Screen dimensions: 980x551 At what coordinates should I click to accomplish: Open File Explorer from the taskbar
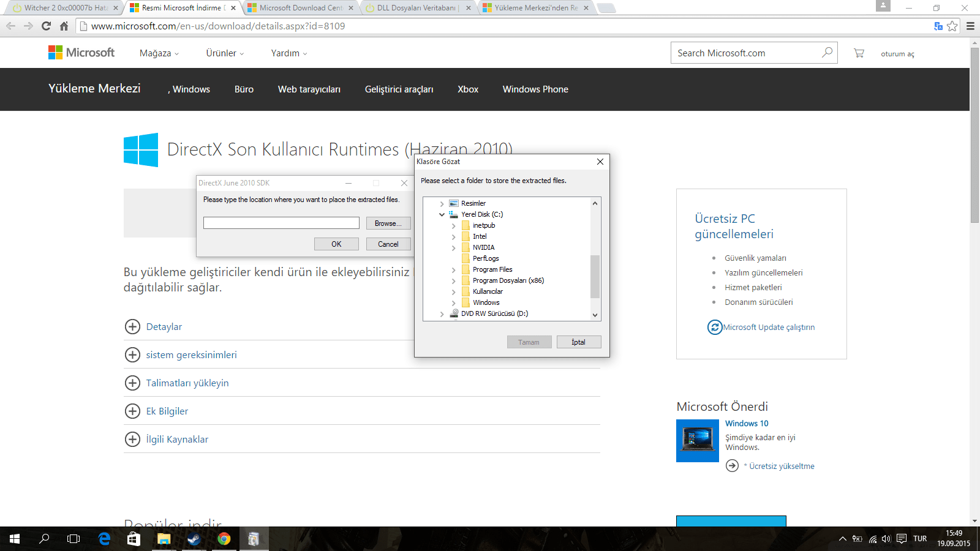click(164, 539)
